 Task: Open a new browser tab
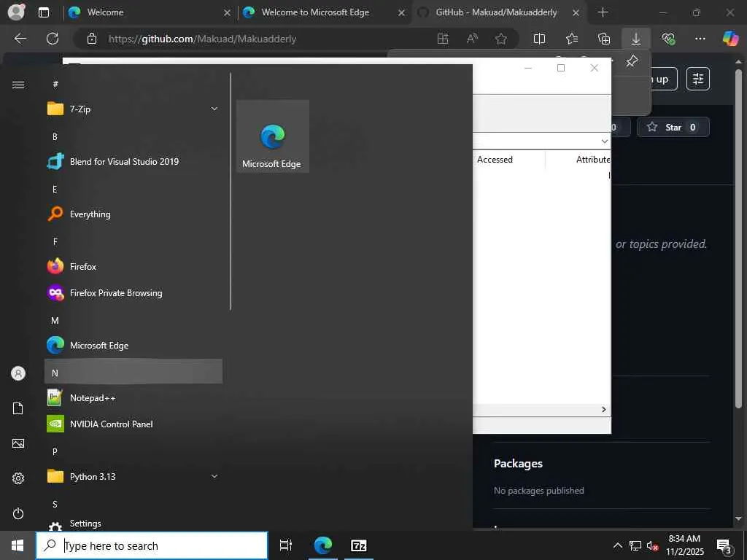tap(603, 12)
